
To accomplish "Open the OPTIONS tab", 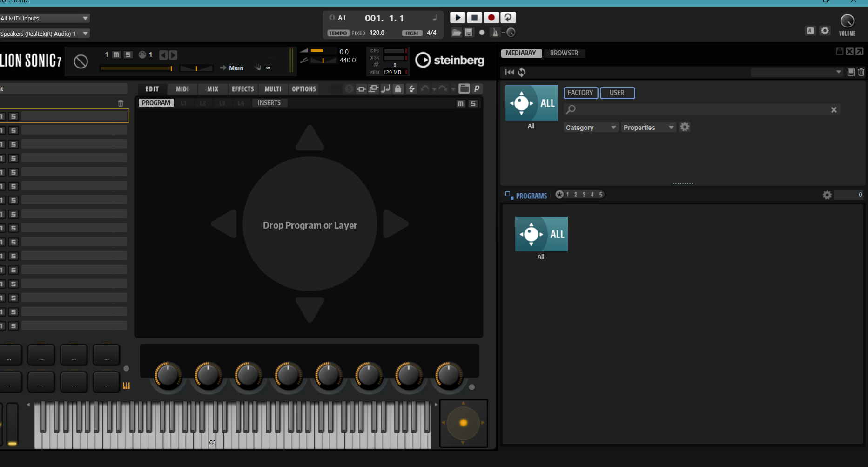I will coord(304,89).
